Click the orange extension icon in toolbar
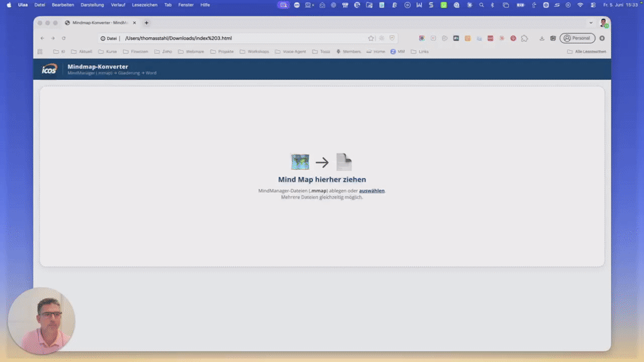This screenshot has width=644, height=362. (x=467, y=38)
